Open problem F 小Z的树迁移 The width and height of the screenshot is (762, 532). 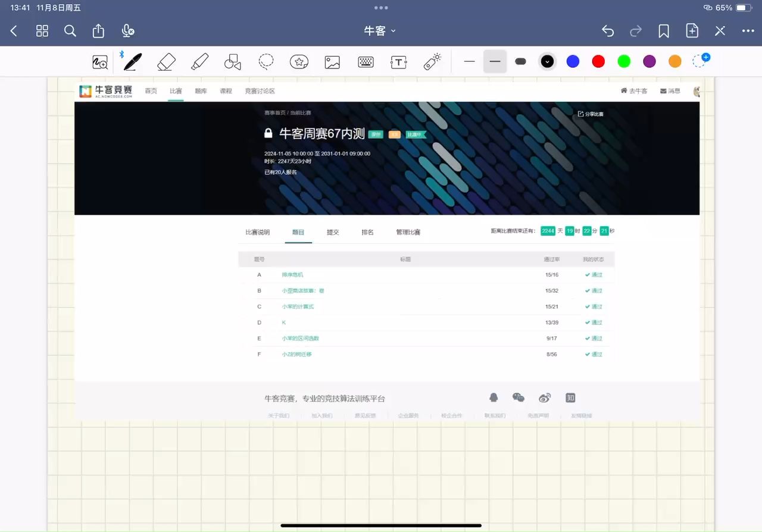(296, 354)
